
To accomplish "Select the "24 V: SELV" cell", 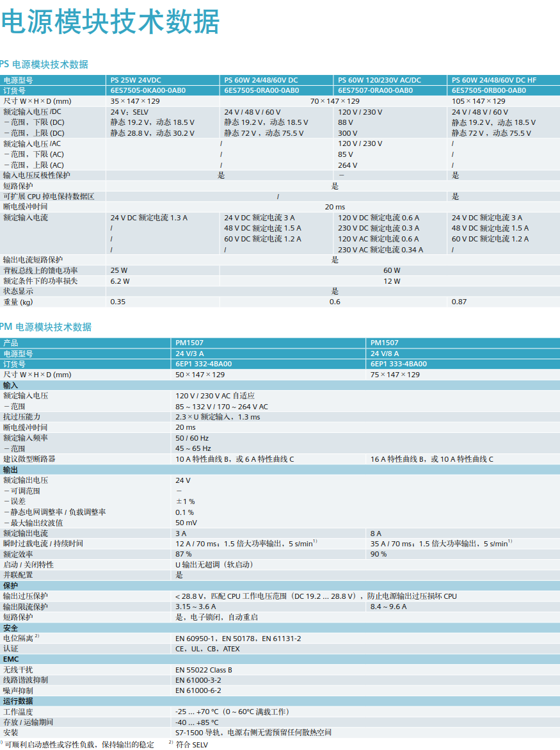I will click(129, 112).
